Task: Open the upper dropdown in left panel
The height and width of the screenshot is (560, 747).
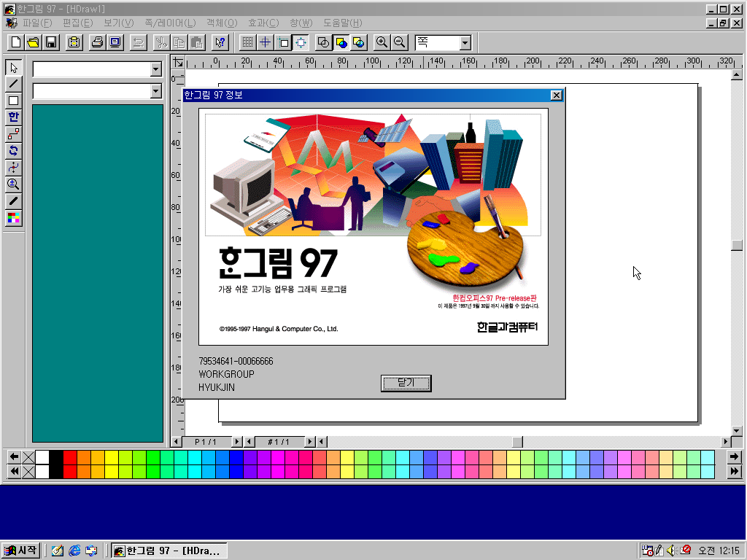Action: point(156,69)
